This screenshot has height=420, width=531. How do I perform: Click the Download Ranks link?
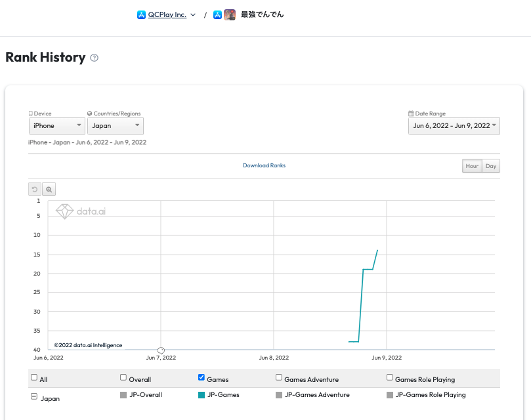pyautogui.click(x=264, y=165)
